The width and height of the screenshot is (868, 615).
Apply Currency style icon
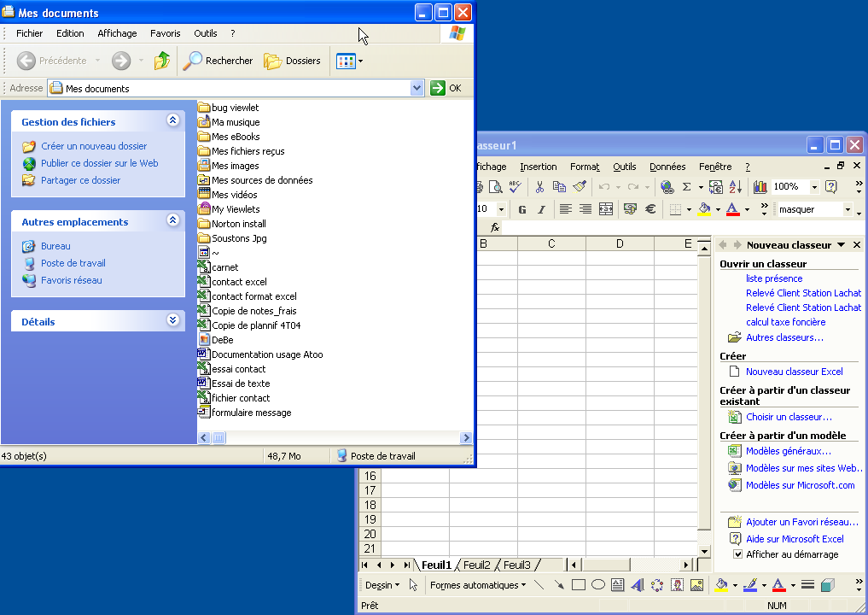point(630,209)
